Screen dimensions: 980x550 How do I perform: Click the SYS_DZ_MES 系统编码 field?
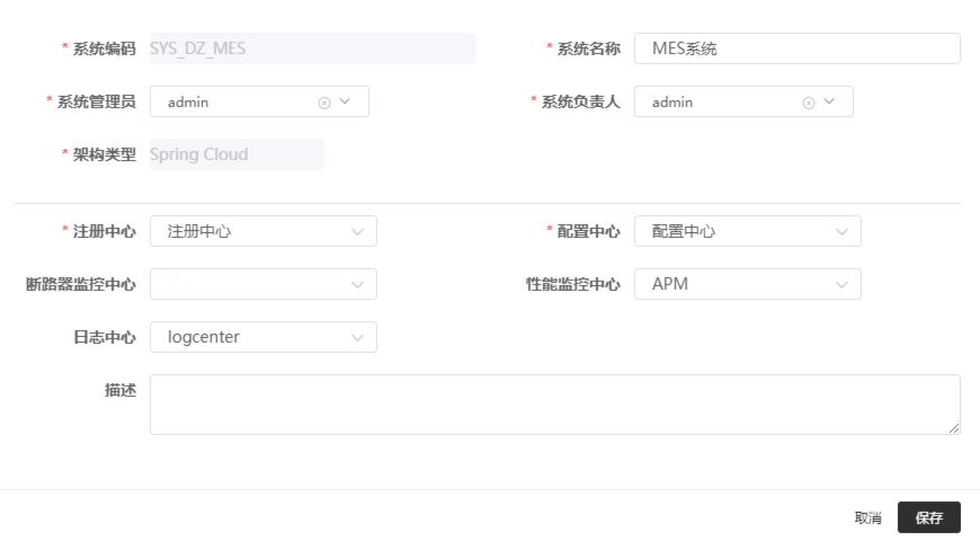tap(313, 49)
